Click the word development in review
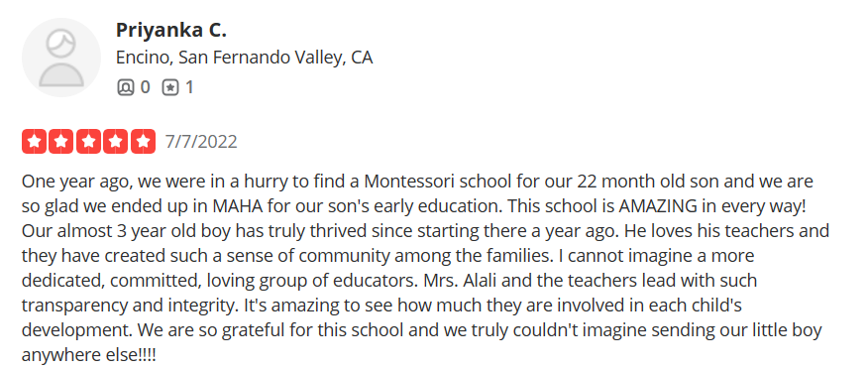The width and height of the screenshot is (868, 369). (x=77, y=330)
